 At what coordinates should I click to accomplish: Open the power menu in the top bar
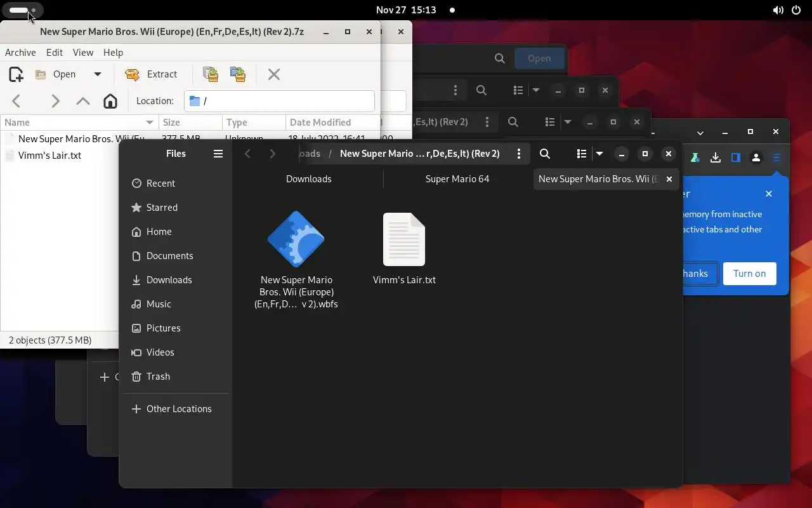(797, 10)
